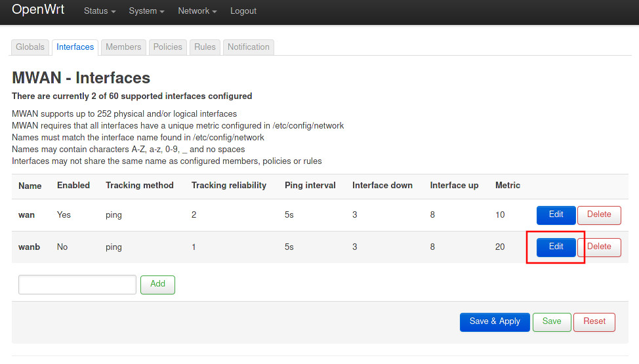Delete the wanb interface
Screen dimensions: 639x364
click(x=598, y=247)
